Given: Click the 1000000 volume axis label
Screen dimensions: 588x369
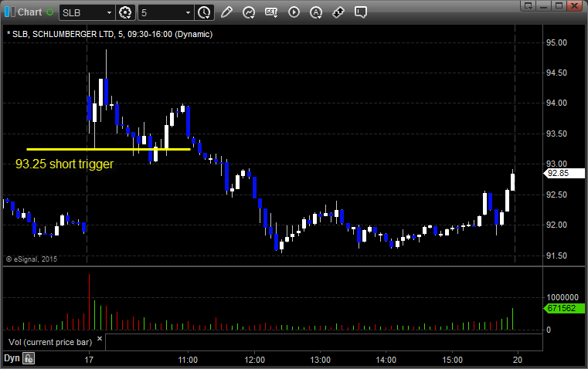Looking at the screenshot, I should [563, 297].
